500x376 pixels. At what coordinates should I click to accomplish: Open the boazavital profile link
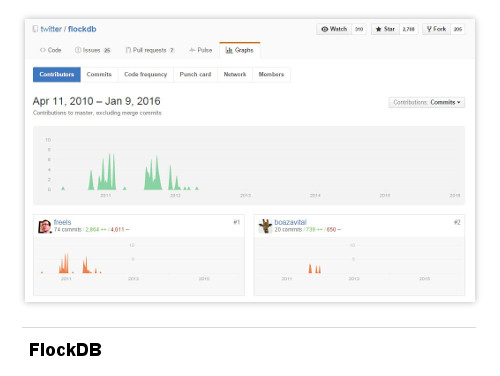tap(290, 222)
